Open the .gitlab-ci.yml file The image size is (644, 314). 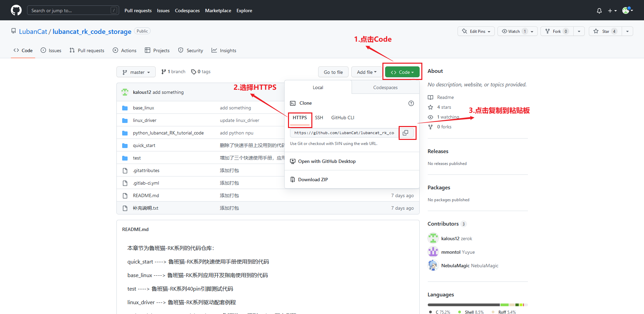[x=146, y=183]
